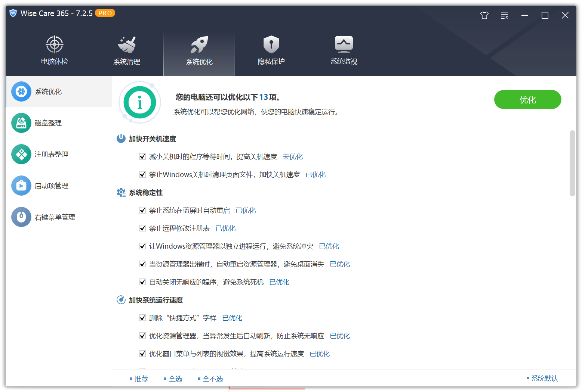Click the Wise Care 365 shield logo
The height and width of the screenshot is (392, 582).
coord(13,13)
